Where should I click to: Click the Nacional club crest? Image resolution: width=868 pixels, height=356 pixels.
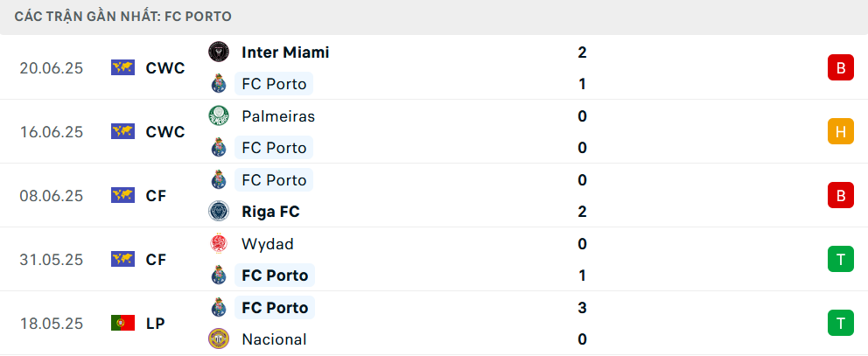pos(219,339)
